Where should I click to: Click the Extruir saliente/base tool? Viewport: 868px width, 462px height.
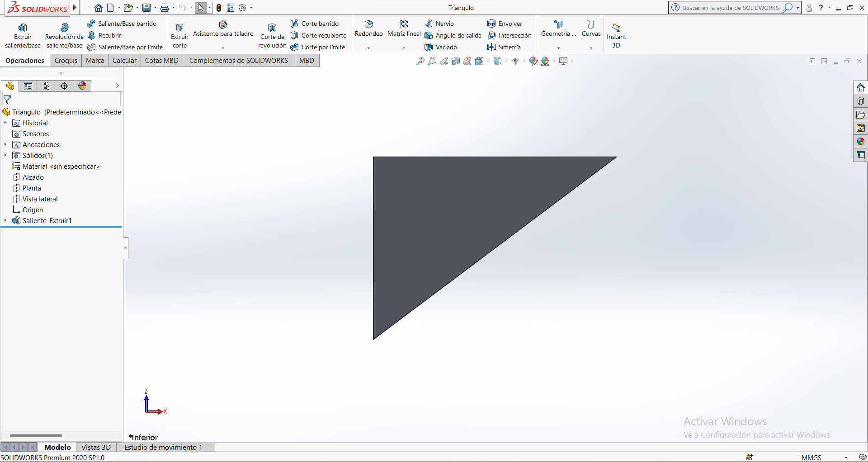(23, 35)
